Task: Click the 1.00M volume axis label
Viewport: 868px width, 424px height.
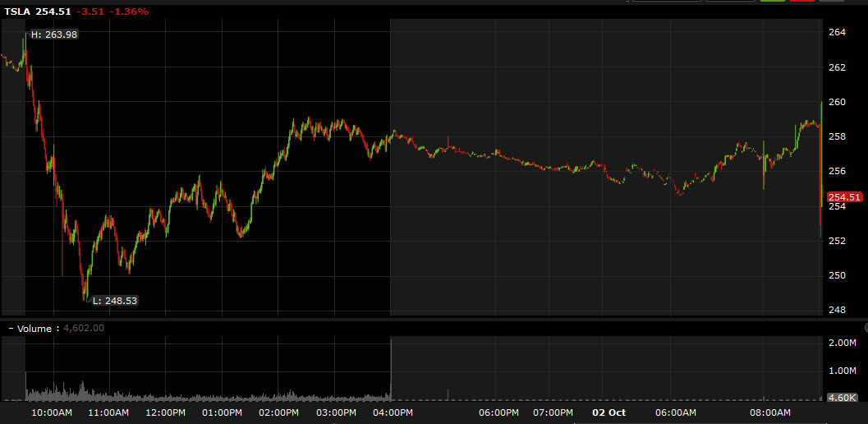Action: coord(843,371)
